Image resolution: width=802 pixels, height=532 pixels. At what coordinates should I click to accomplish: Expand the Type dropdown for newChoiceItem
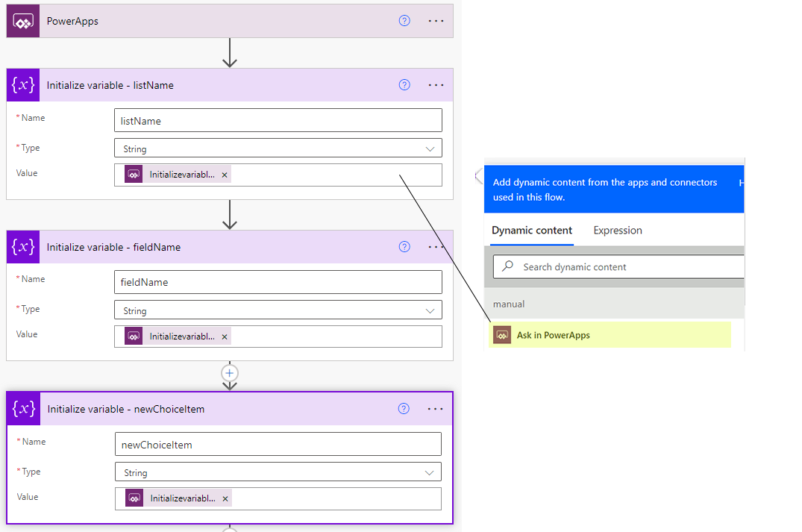point(429,472)
